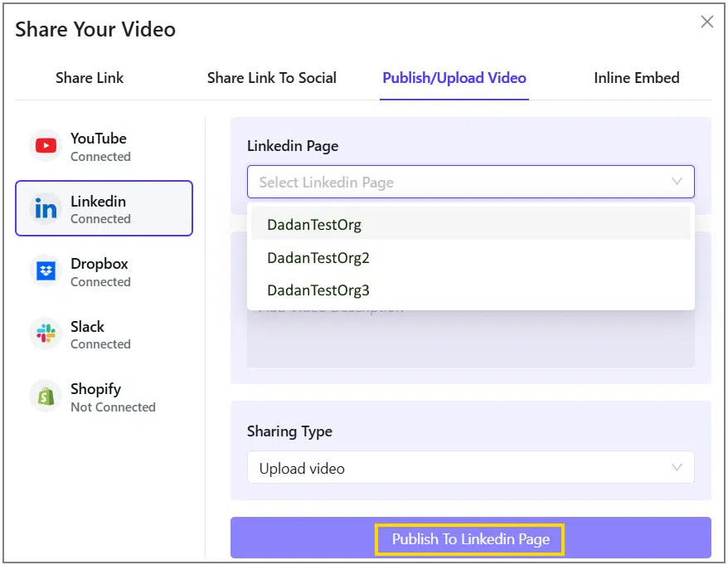Collapse the Linkedin Page dropdown chevron

pos(677,182)
